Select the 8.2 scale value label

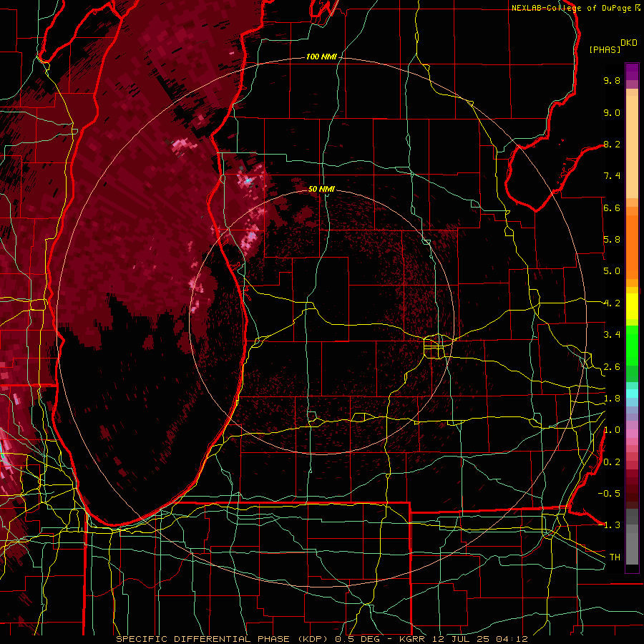[x=612, y=144]
